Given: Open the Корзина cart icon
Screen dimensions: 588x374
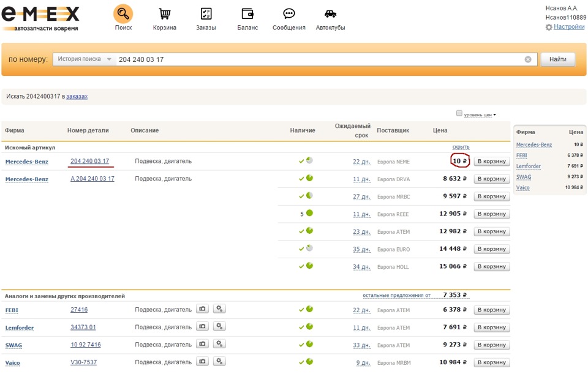Looking at the screenshot, I should (x=165, y=14).
